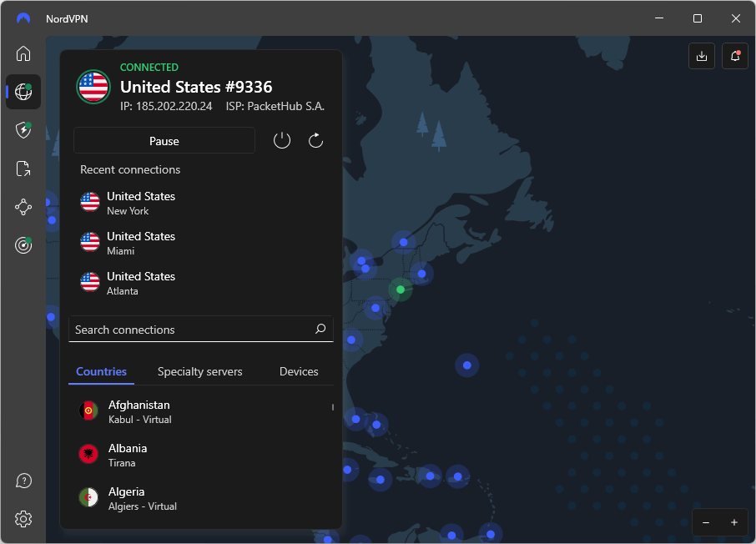The image size is (756, 544).
Task: Click the green connected server dot on map
Action: pyautogui.click(x=401, y=290)
